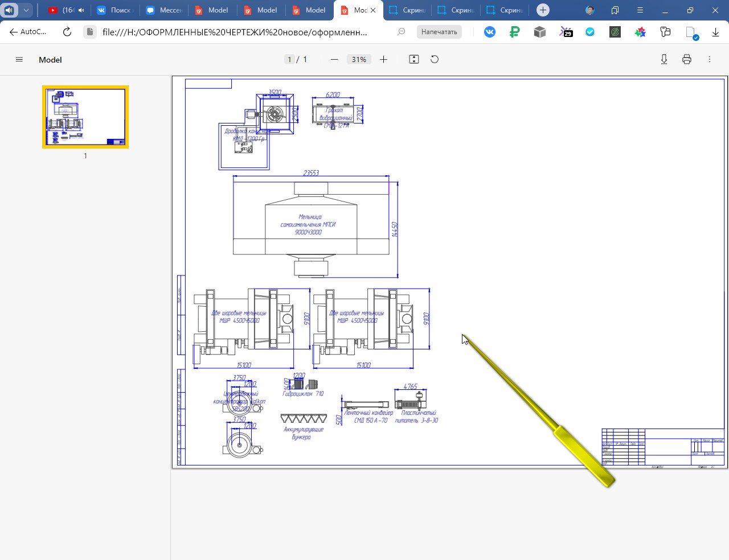
Task: Expand the arrow beside the speaker icon
Action: click(26, 10)
